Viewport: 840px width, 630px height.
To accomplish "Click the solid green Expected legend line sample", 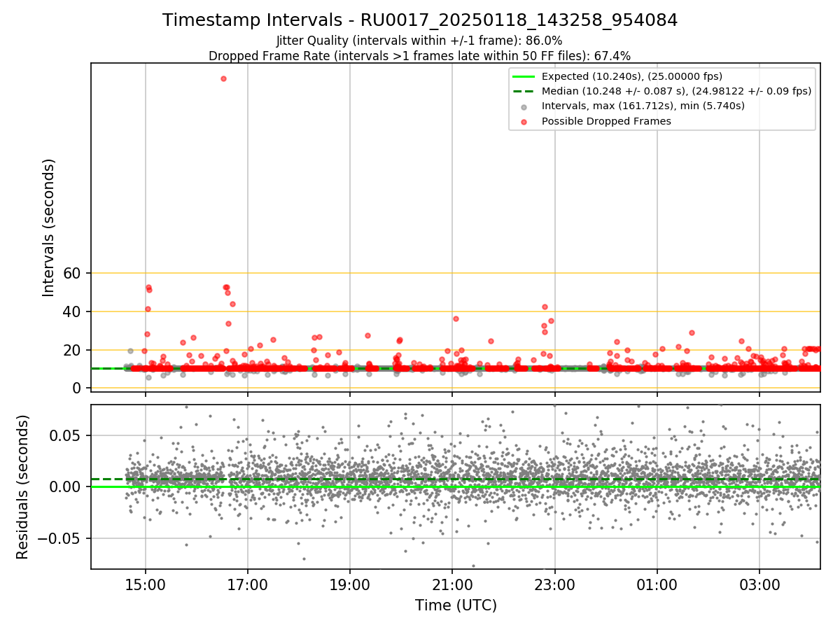I will [x=524, y=76].
